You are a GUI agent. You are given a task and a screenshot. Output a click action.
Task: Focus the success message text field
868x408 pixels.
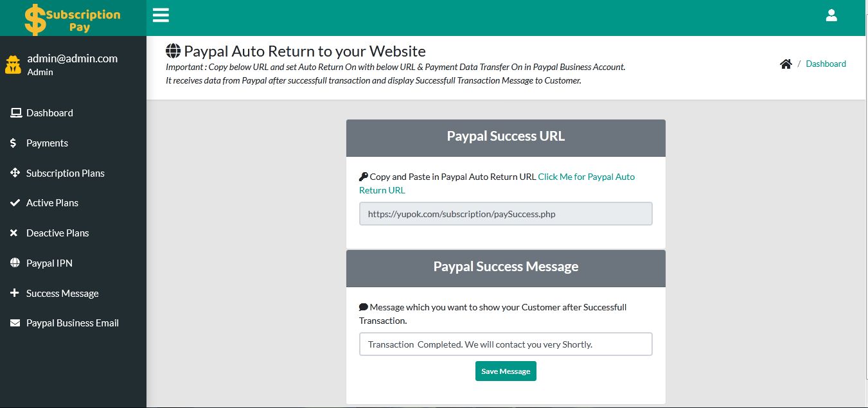506,344
